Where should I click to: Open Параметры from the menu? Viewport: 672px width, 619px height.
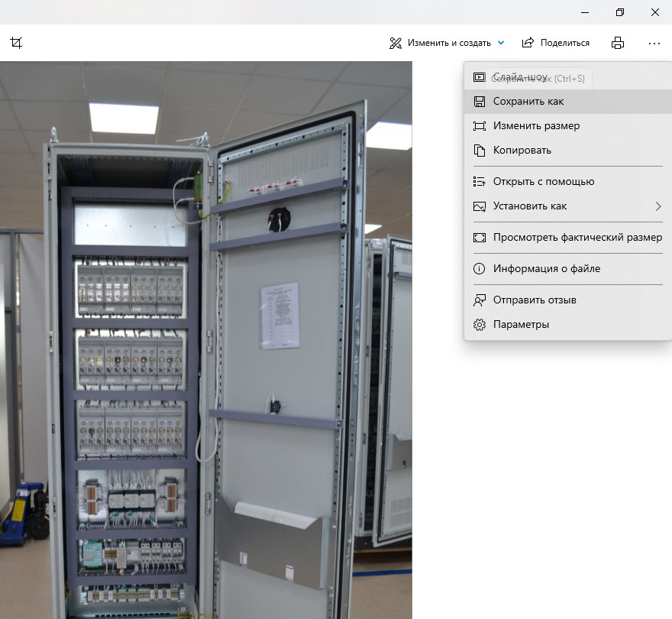(568, 325)
